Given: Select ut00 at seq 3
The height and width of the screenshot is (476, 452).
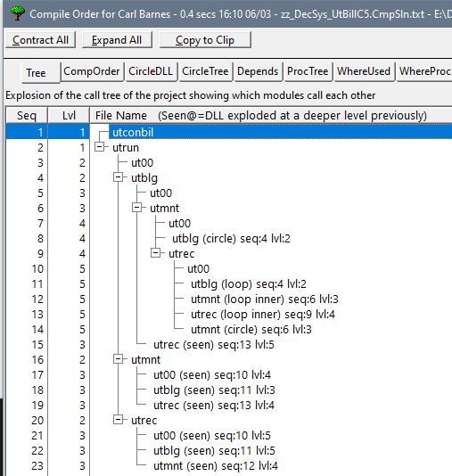Looking at the screenshot, I should pyautogui.click(x=142, y=163).
